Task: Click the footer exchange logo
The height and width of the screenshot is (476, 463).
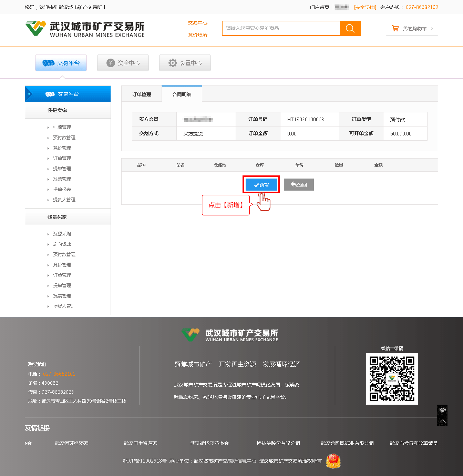Action: (x=230, y=335)
